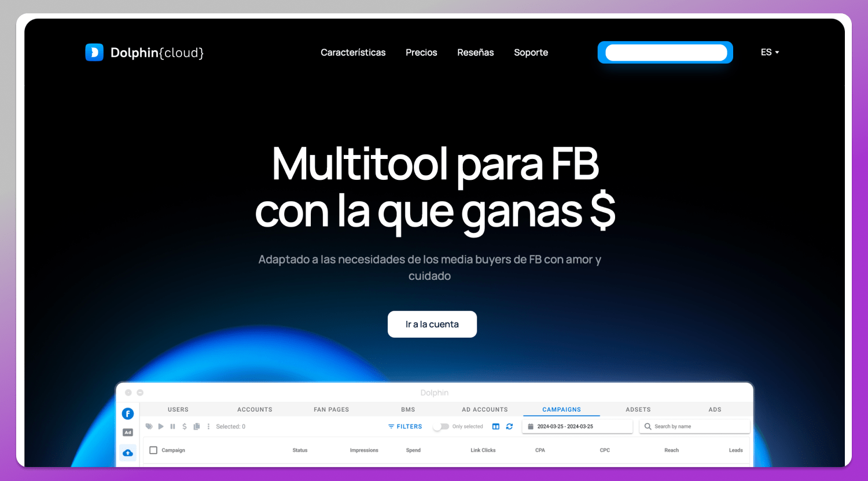The width and height of the screenshot is (868, 481).
Task: Click the Impressions column header
Action: [x=364, y=450]
